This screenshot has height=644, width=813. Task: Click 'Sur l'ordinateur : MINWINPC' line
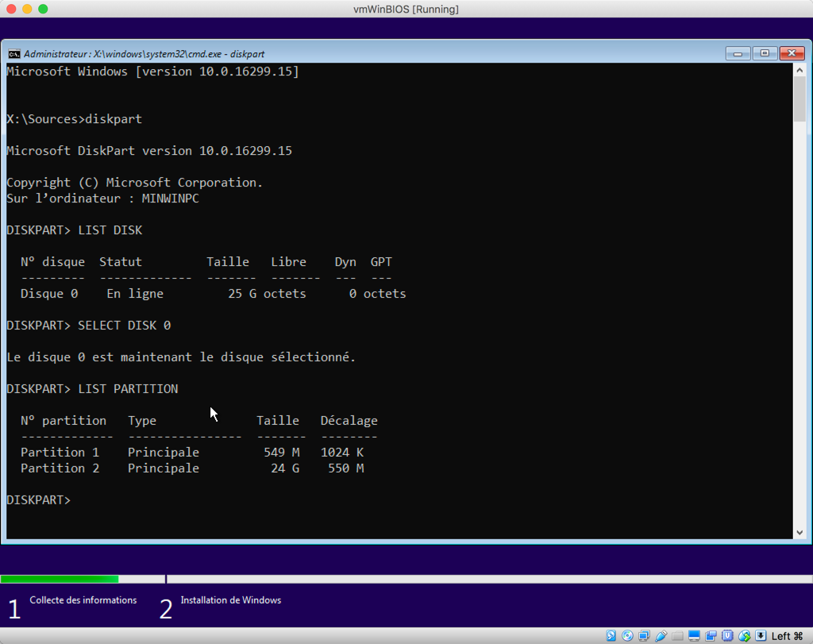(102, 199)
